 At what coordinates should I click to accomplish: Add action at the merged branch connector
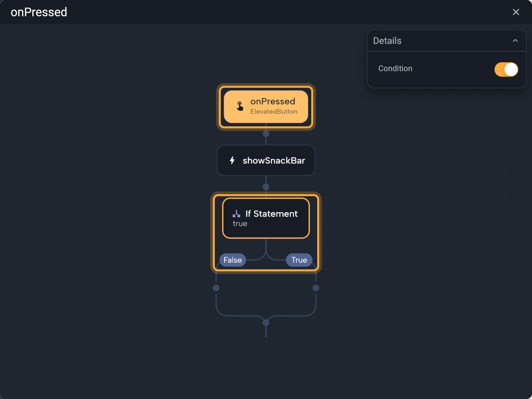266,323
